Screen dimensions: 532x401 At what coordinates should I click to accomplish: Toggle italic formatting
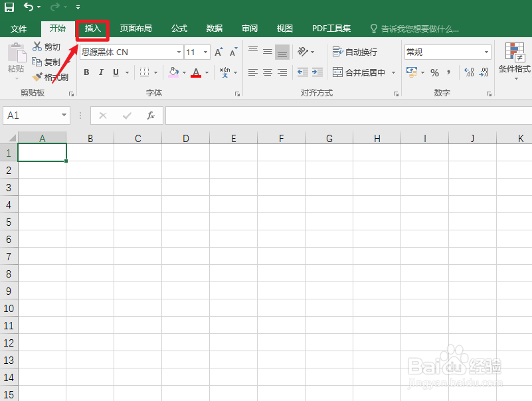(100, 72)
